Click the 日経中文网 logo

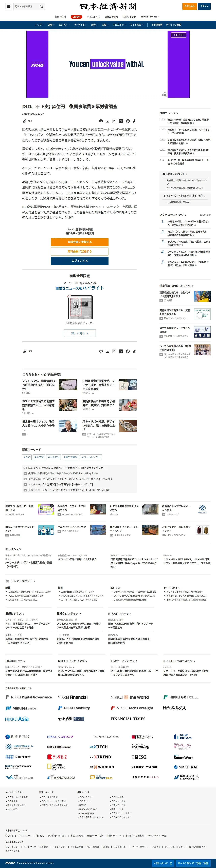tap(71, 719)
